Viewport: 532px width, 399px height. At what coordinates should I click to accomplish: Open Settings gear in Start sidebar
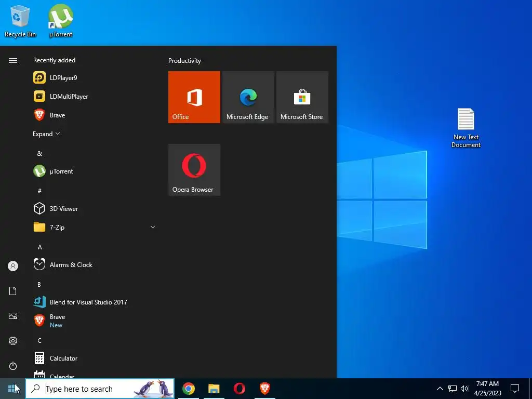coord(13,341)
